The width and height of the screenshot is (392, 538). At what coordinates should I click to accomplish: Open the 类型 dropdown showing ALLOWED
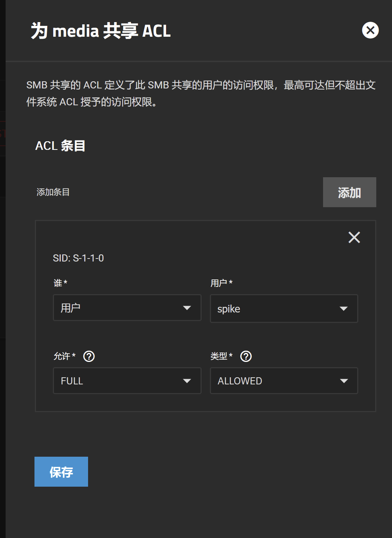point(284,381)
